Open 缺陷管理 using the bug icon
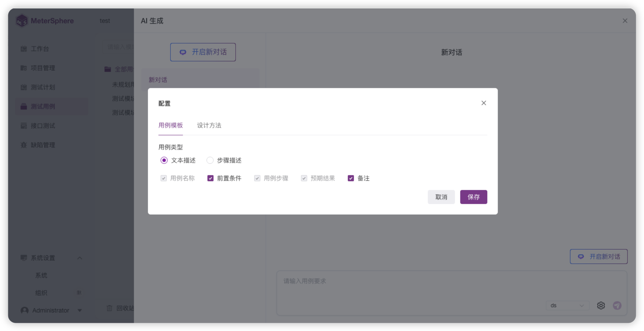The height and width of the screenshot is (331, 644). 24,145
